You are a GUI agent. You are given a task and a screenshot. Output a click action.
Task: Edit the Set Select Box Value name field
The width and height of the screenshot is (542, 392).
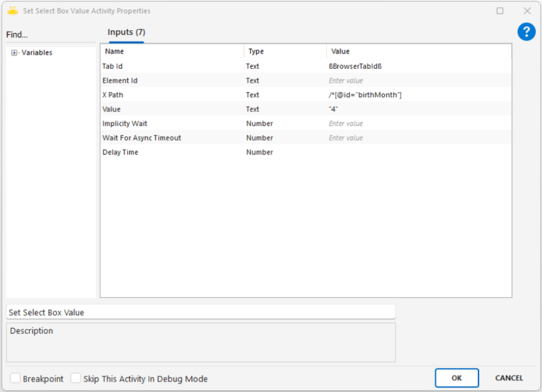click(x=200, y=312)
